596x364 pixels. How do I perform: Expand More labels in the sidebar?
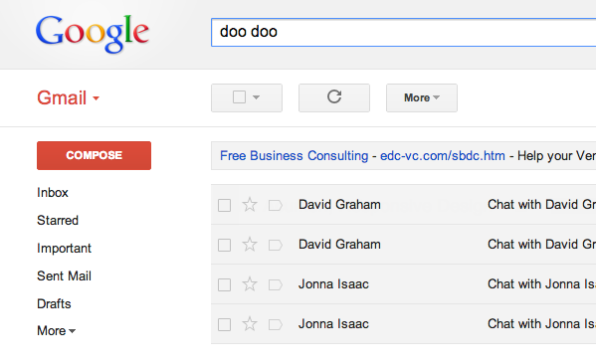tap(57, 331)
